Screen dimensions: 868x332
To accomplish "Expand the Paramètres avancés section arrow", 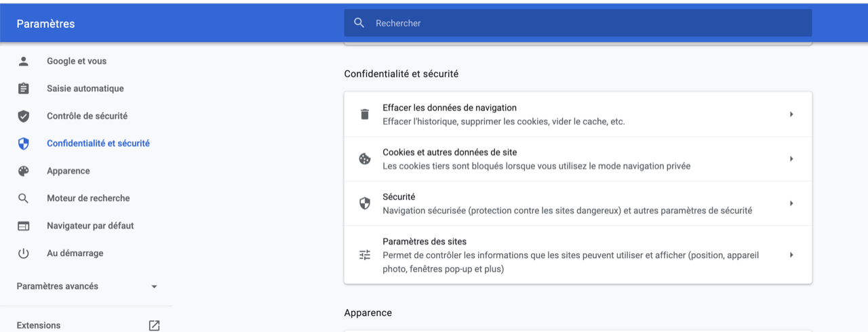I will tap(154, 287).
